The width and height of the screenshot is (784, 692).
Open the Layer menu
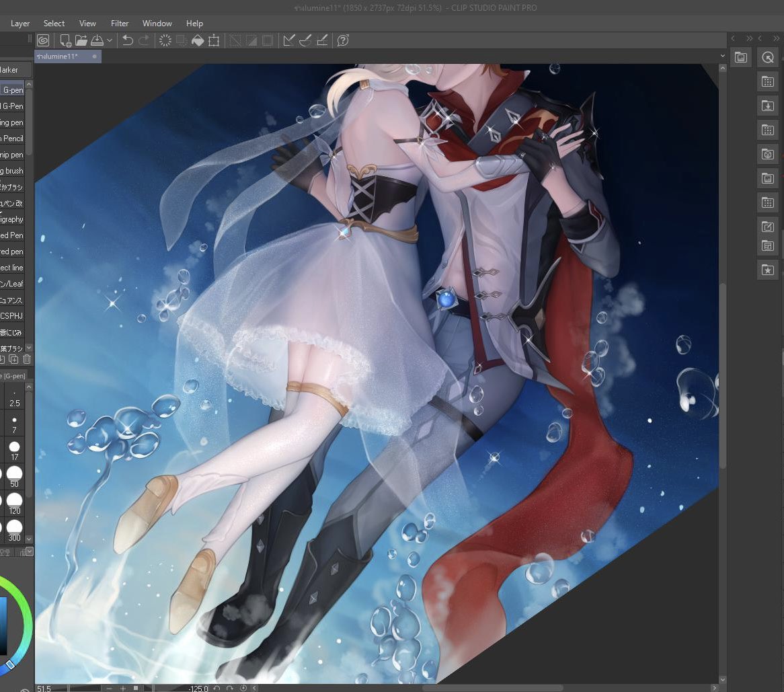[x=20, y=24]
